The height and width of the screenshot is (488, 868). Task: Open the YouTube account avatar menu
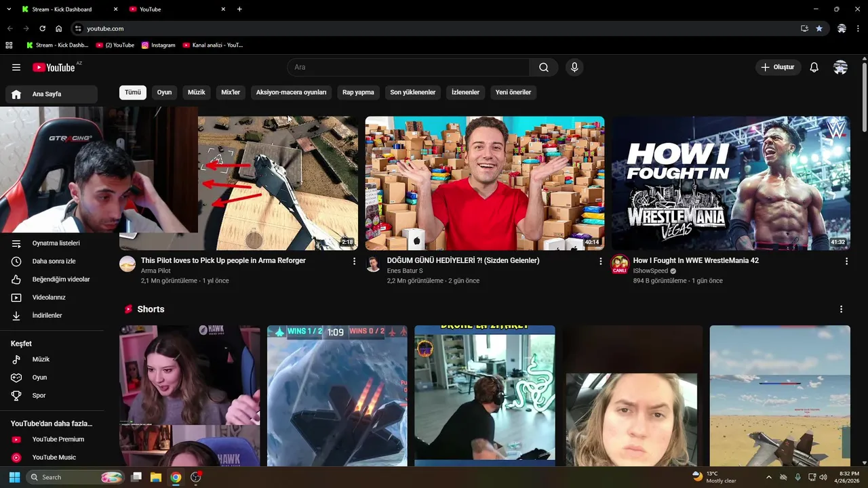tap(840, 67)
